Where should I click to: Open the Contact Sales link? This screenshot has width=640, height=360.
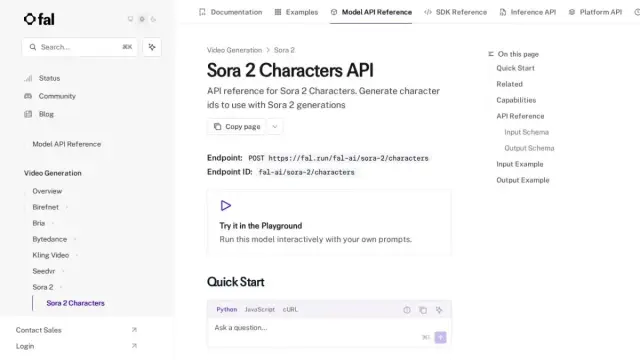click(x=39, y=330)
